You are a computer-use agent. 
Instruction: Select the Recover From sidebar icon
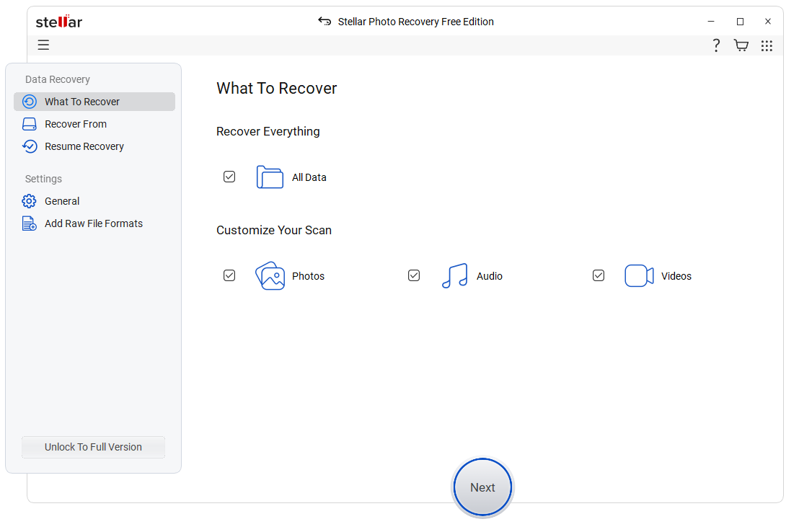pos(29,124)
